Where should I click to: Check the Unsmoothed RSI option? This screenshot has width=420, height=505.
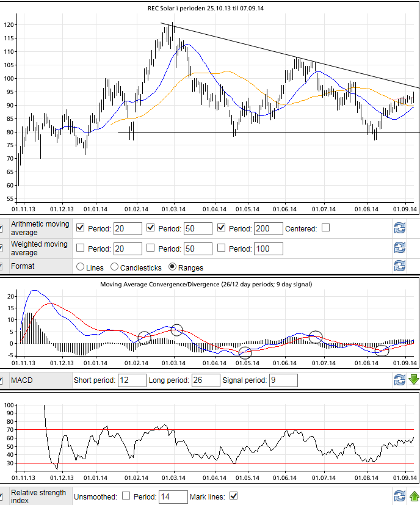point(126,496)
